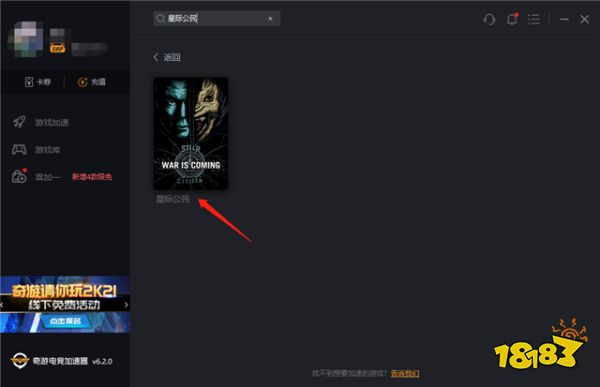This screenshot has width=600, height=387.
Task: Click the 星际公民 search input field
Action: tap(216, 18)
